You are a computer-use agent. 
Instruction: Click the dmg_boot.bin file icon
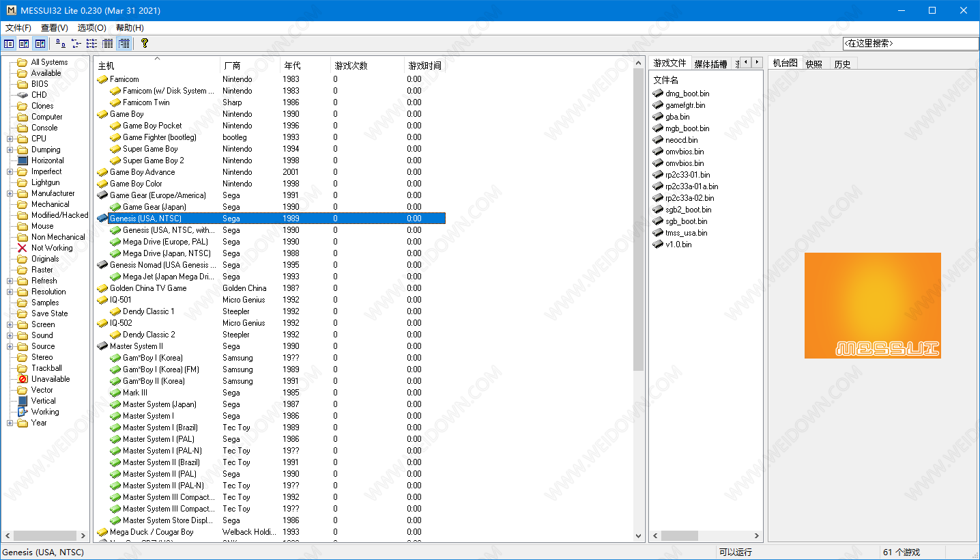click(x=658, y=94)
